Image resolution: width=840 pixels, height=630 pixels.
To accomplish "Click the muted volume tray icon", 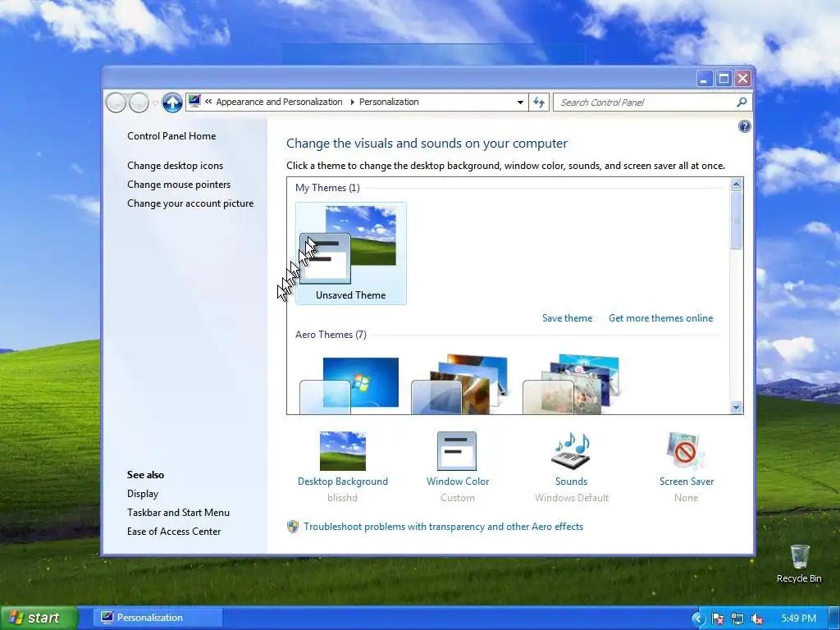I will click(x=757, y=619).
